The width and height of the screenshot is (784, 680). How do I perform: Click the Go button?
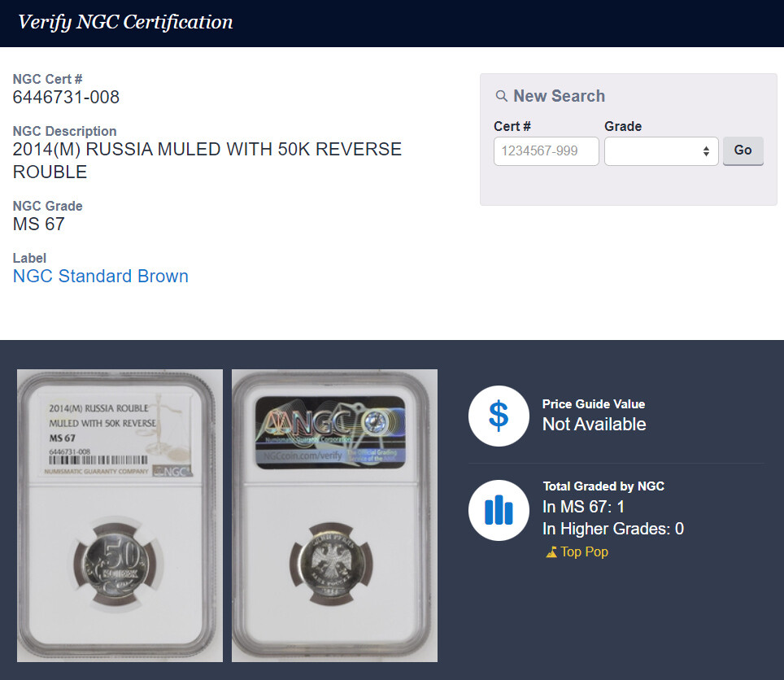[x=743, y=150]
